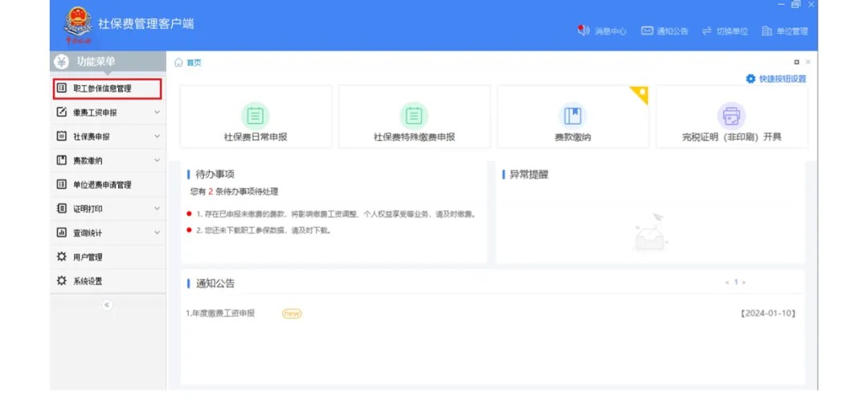
Task: Open 单位退费申请管理 menu item
Action: 101,185
